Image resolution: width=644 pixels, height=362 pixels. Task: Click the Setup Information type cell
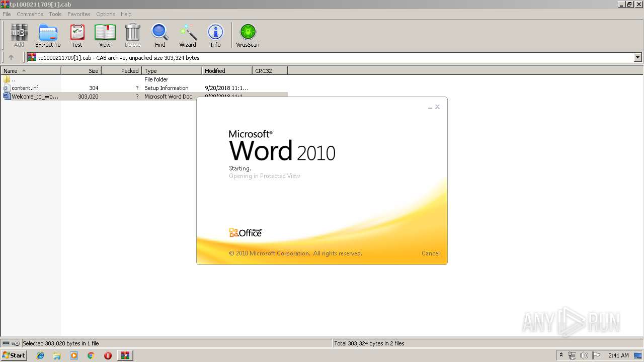[x=167, y=88]
